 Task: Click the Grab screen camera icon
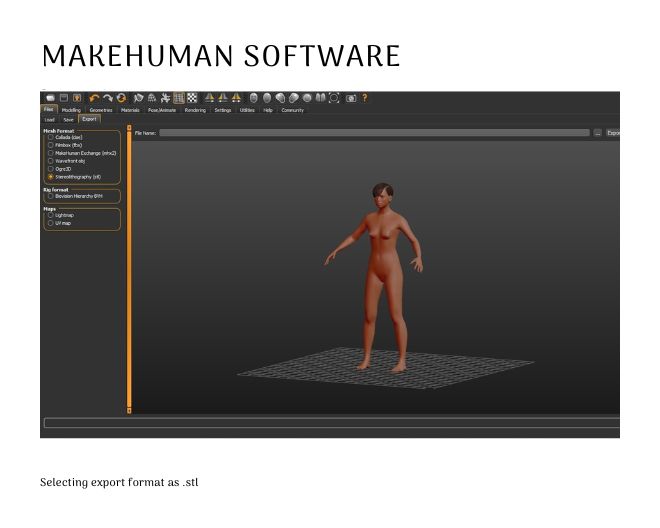pyautogui.click(x=351, y=98)
